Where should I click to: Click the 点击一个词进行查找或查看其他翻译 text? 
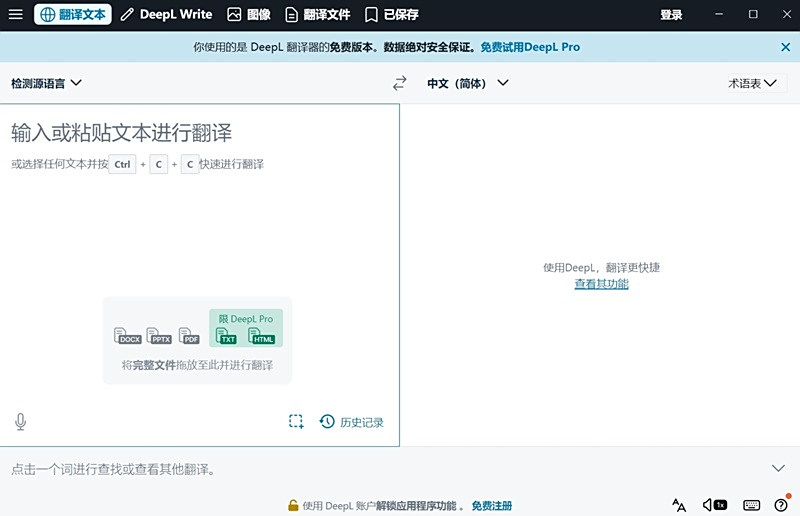pyautogui.click(x=113, y=469)
